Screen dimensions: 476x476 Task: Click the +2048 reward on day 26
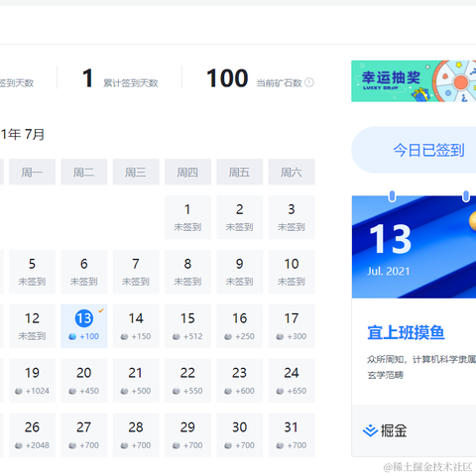[x=38, y=445]
